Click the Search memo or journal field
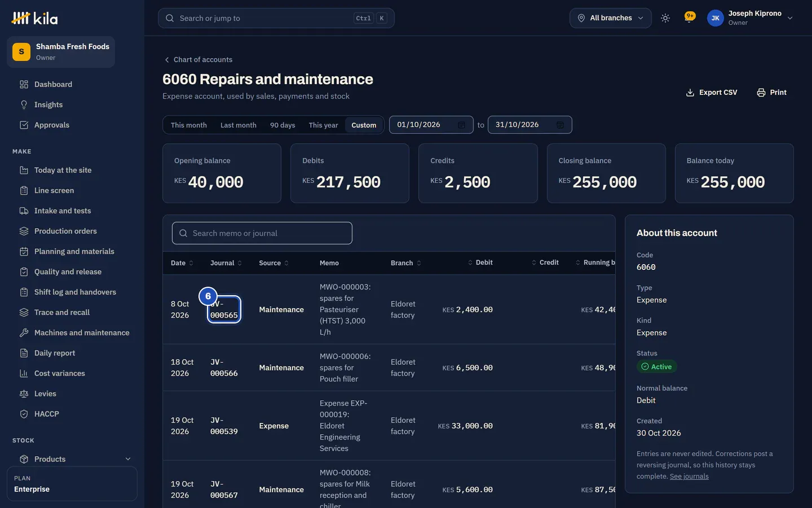 coord(262,233)
